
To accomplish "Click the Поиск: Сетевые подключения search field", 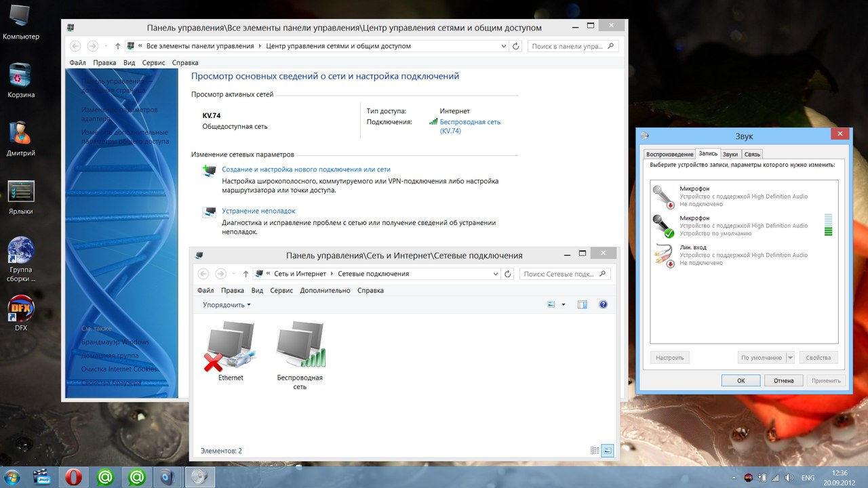I will (559, 274).
